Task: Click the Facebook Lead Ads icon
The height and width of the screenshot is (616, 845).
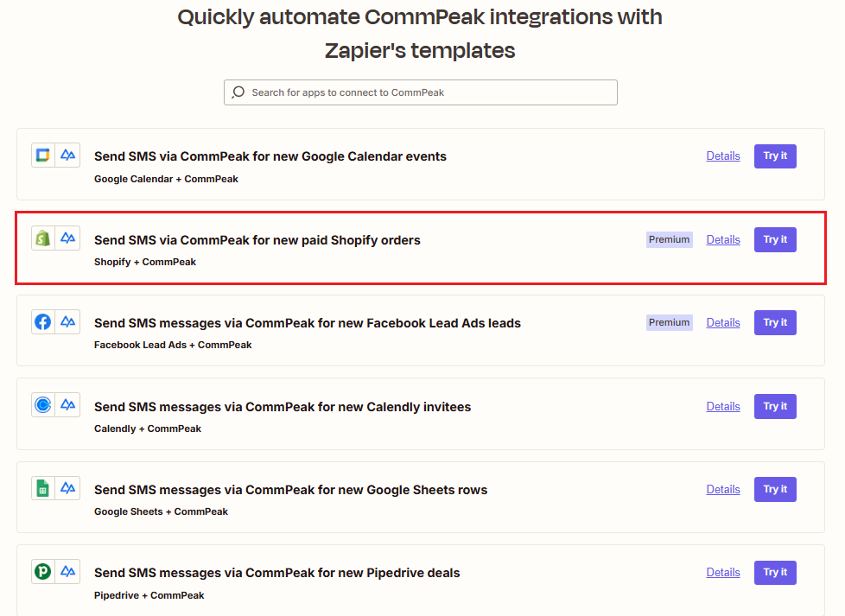Action: [x=43, y=321]
